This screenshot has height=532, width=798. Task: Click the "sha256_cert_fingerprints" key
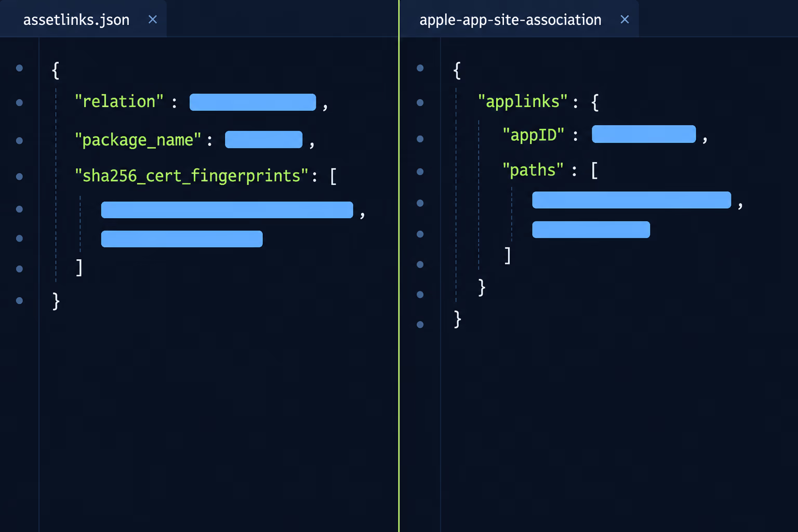click(x=192, y=176)
